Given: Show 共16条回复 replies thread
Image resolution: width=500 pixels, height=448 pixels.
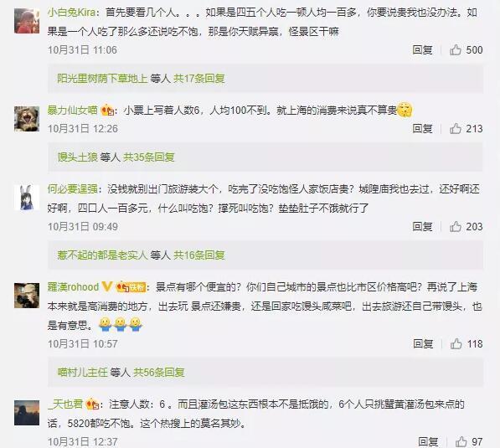Looking at the screenshot, I should (x=199, y=255).
